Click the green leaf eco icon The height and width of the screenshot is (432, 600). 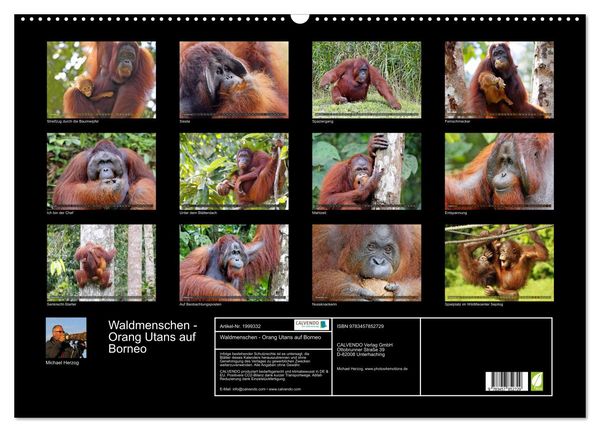tap(536, 381)
